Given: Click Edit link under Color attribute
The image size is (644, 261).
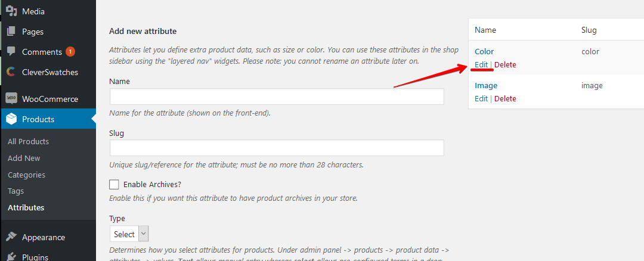Looking at the screenshot, I should (x=481, y=64).
